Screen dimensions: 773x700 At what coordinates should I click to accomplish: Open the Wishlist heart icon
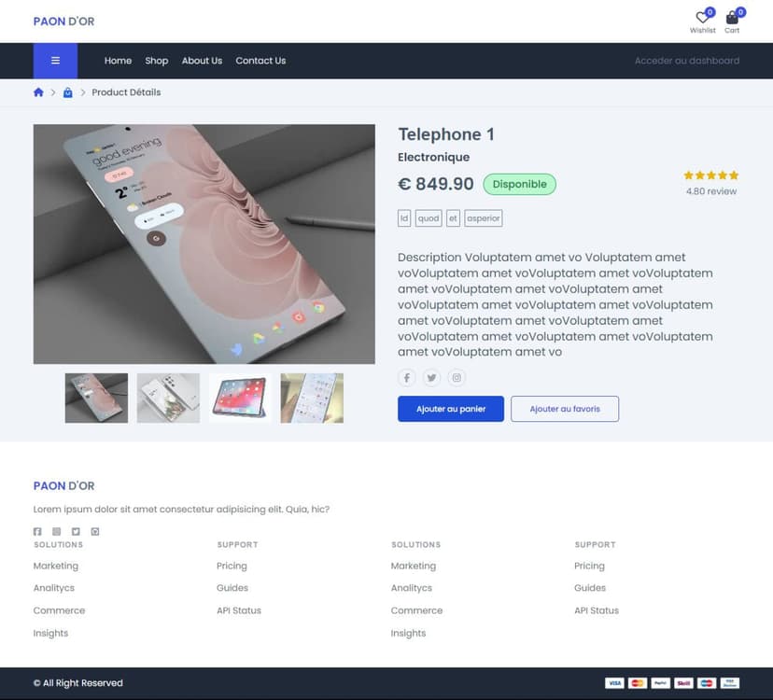(702, 18)
